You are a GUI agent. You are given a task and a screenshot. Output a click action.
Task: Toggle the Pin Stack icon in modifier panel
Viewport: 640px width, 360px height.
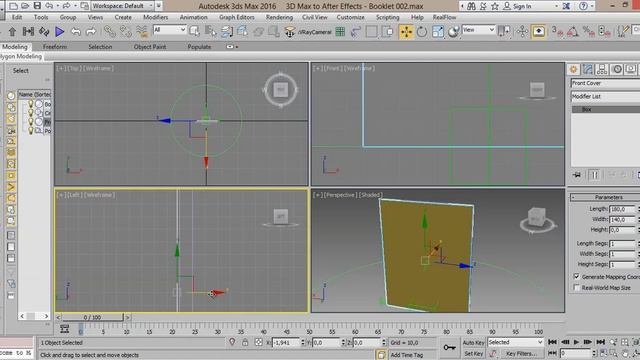pyautogui.click(x=577, y=175)
